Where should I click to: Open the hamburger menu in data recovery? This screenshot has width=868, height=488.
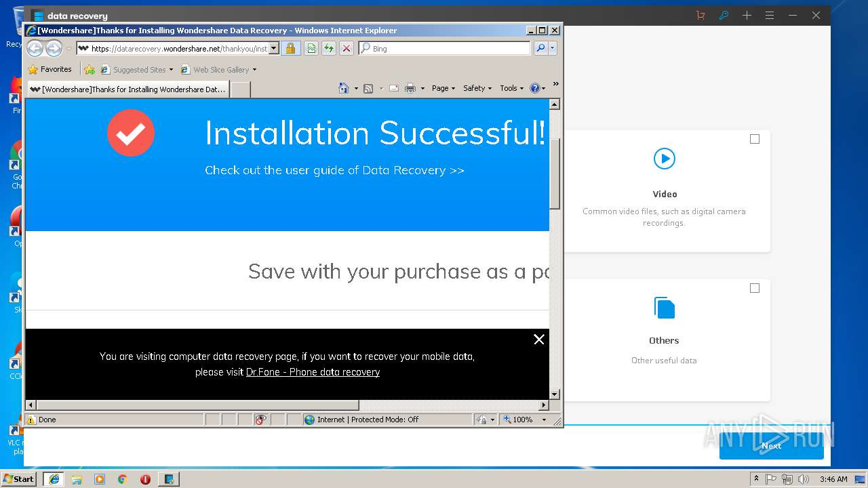click(770, 16)
